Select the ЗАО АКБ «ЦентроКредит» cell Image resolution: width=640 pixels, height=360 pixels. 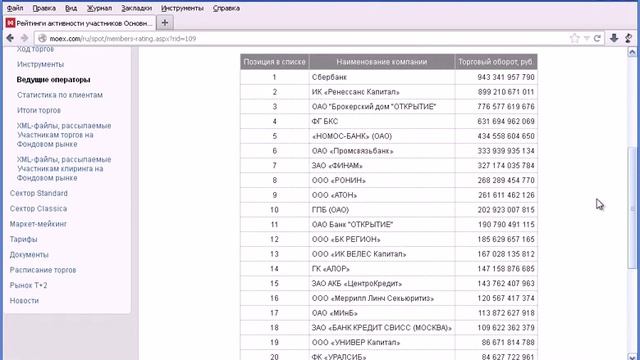pos(382,283)
